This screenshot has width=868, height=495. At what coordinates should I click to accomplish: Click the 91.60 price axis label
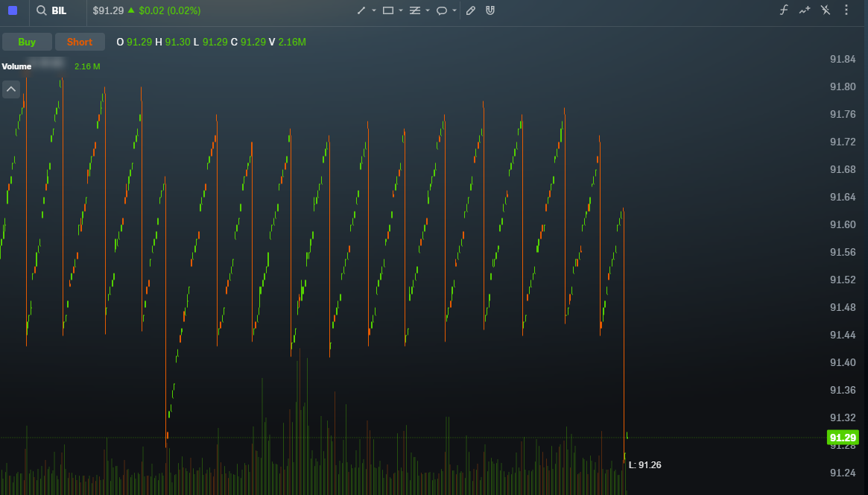click(843, 225)
